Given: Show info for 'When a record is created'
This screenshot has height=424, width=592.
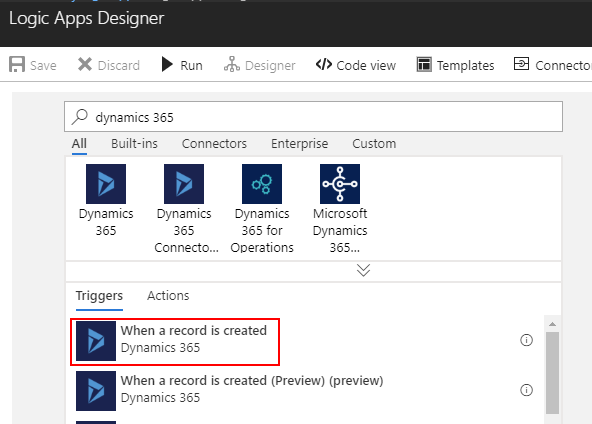Looking at the screenshot, I should coord(526,340).
